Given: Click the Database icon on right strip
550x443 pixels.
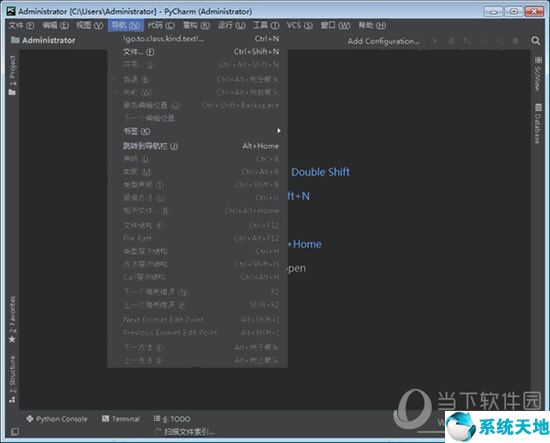Looking at the screenshot, I should click(x=538, y=107).
